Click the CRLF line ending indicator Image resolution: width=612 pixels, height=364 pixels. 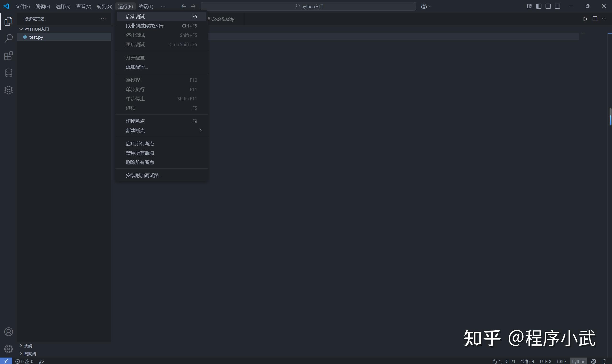tap(562, 361)
